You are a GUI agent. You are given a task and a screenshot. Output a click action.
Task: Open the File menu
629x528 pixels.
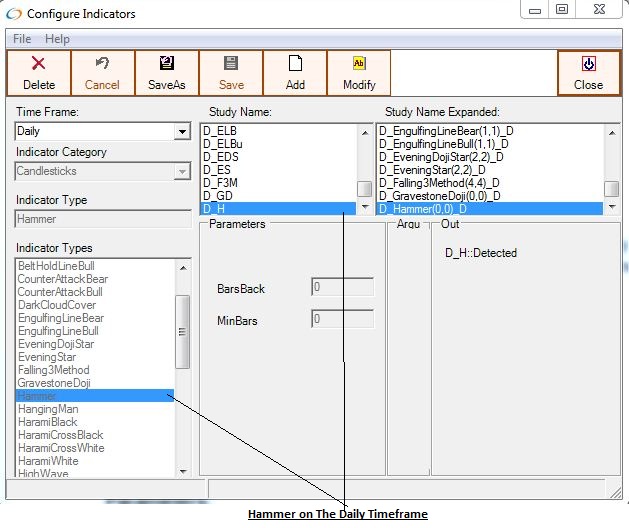22,39
